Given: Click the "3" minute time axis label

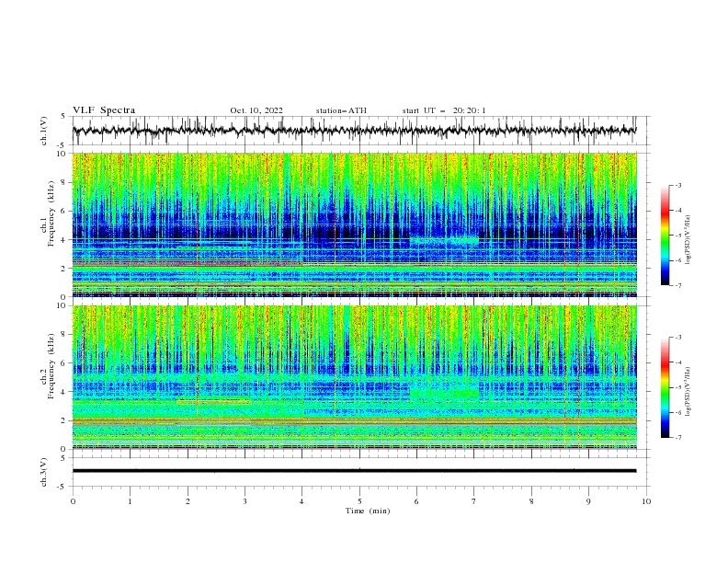Looking at the screenshot, I should click(x=245, y=501).
